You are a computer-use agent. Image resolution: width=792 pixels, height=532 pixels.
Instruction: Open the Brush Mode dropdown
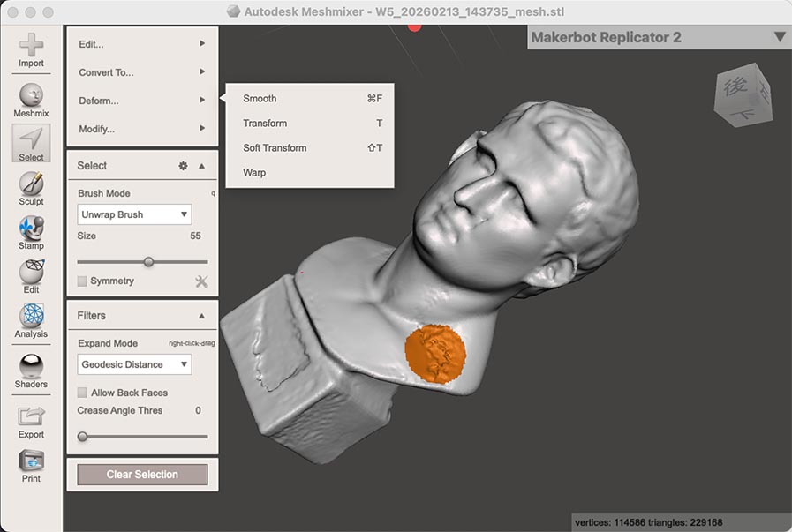133,214
